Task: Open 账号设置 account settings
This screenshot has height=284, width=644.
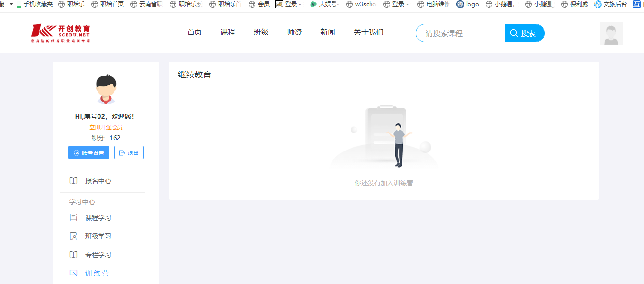Action: 89,153
